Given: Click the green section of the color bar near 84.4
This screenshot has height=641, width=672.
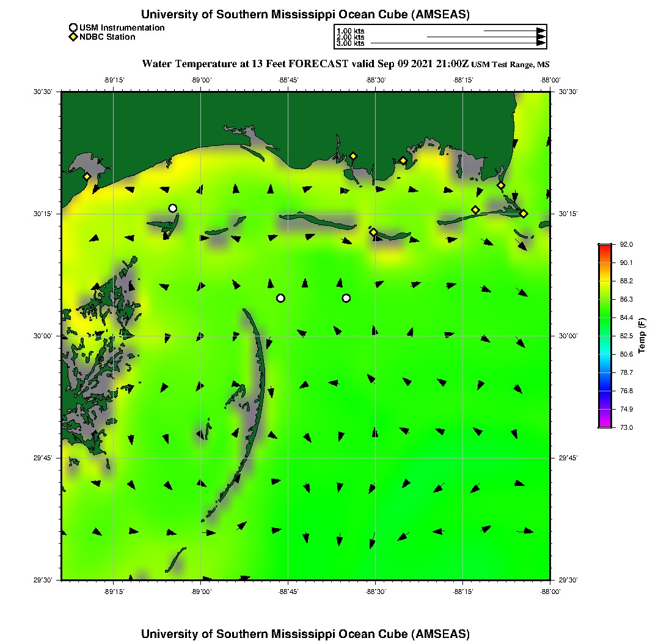Looking at the screenshot, I should (605, 317).
